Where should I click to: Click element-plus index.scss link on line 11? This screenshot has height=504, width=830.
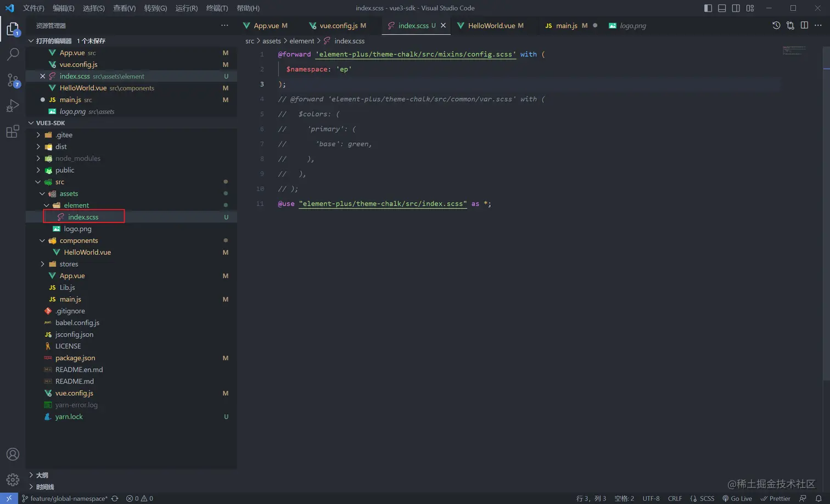coord(383,204)
